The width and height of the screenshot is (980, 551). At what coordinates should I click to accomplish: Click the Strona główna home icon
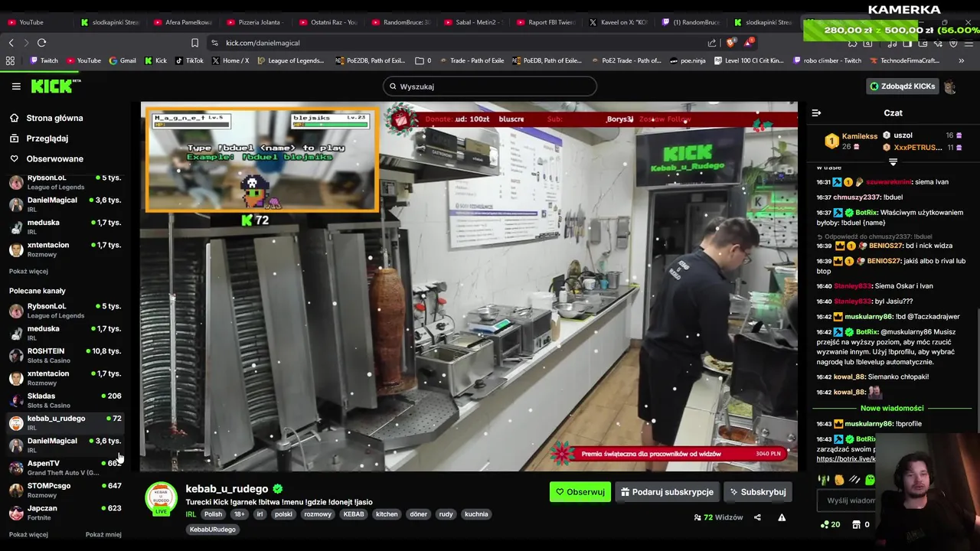tap(14, 118)
